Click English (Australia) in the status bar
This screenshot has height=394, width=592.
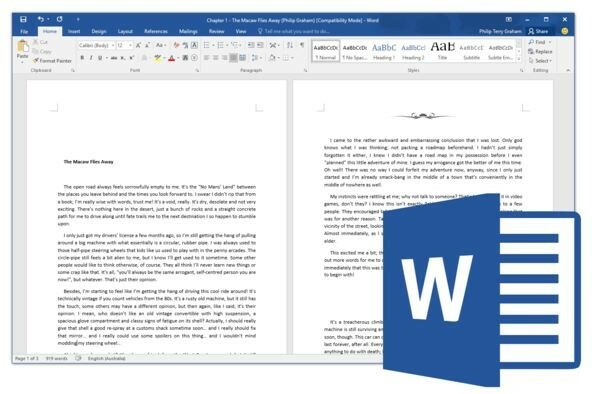coord(107,359)
